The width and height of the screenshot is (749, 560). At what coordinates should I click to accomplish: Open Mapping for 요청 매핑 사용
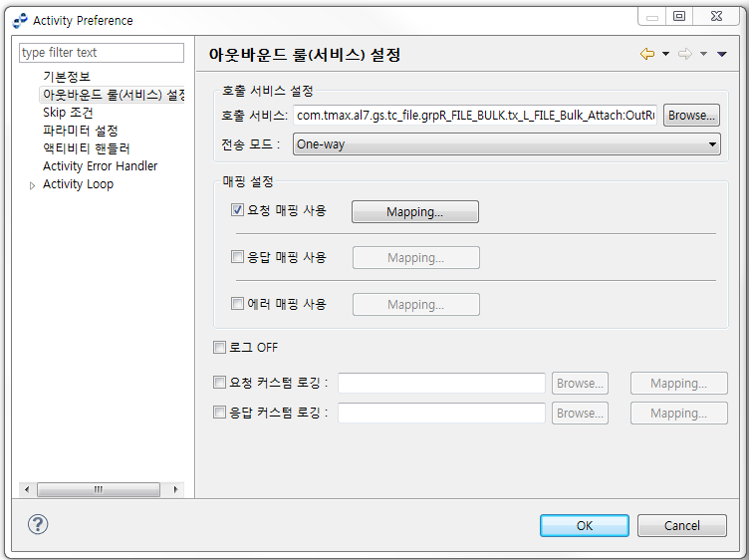coord(415,211)
